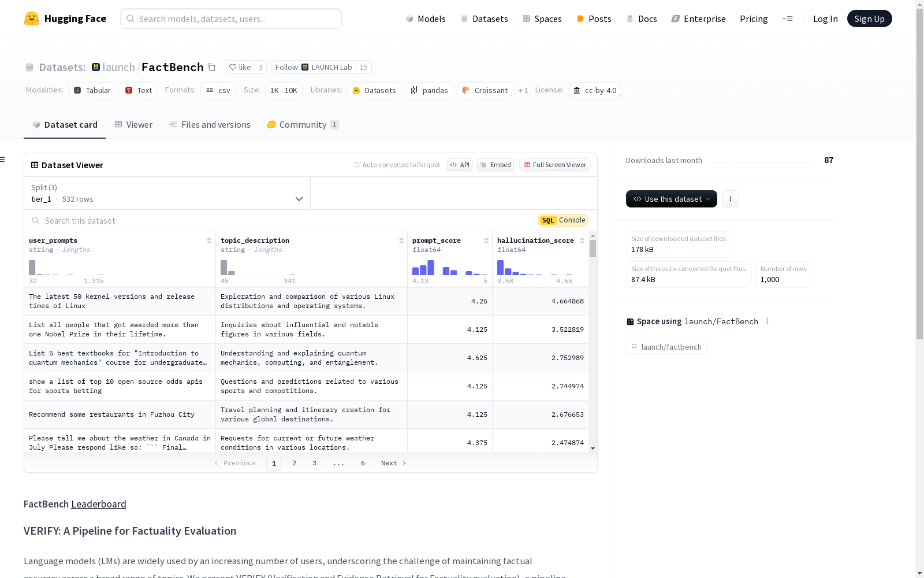The width and height of the screenshot is (924, 578).
Task: Open table of contents sidebar icon
Action: click(3, 160)
